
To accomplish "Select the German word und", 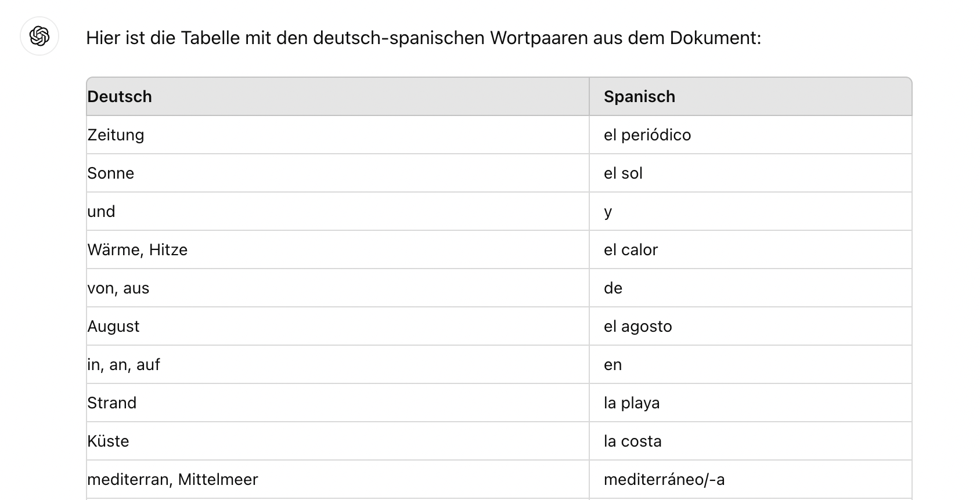I will (x=101, y=212).
